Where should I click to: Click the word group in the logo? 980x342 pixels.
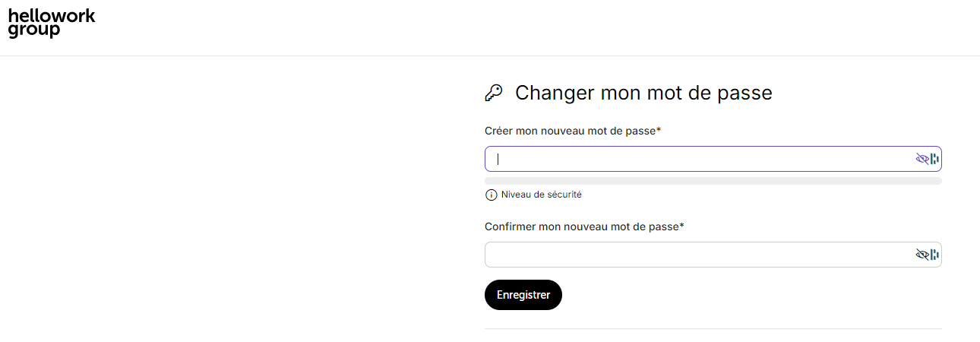pyautogui.click(x=33, y=32)
